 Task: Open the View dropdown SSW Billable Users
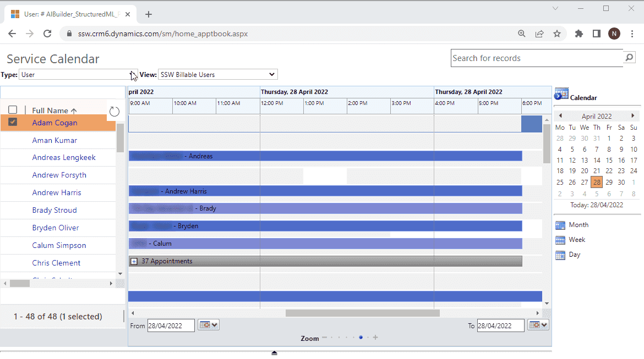(x=217, y=74)
